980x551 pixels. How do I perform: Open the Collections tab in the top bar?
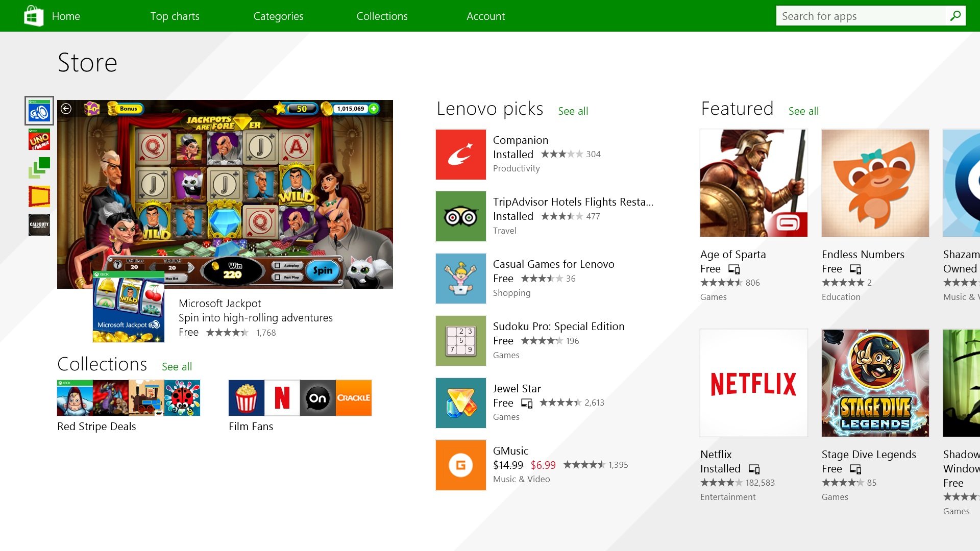[x=382, y=16]
